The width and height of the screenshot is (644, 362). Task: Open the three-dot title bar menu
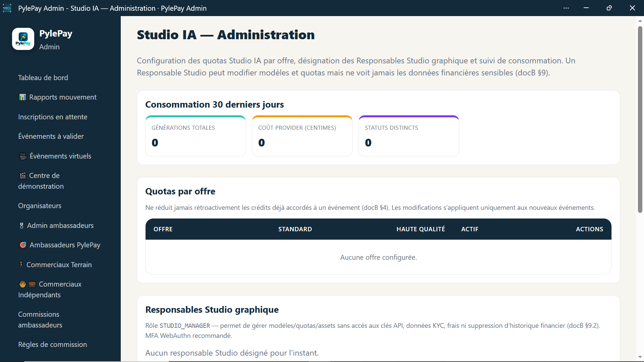[x=566, y=8]
